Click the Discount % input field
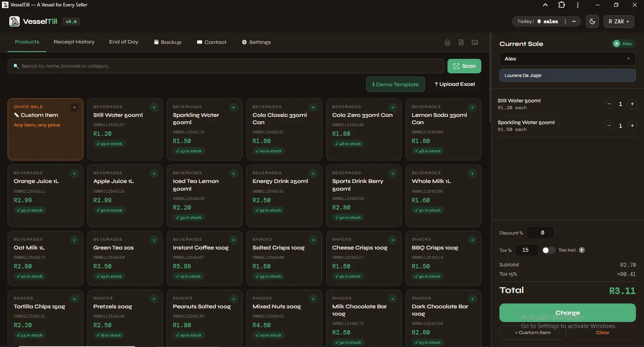644x347 pixels. point(540,233)
